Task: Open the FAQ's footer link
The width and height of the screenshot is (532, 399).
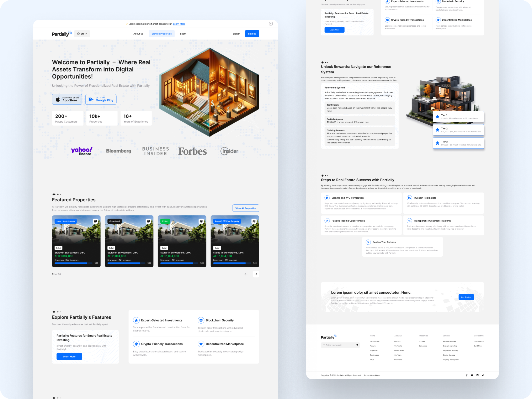Action: coord(372,360)
